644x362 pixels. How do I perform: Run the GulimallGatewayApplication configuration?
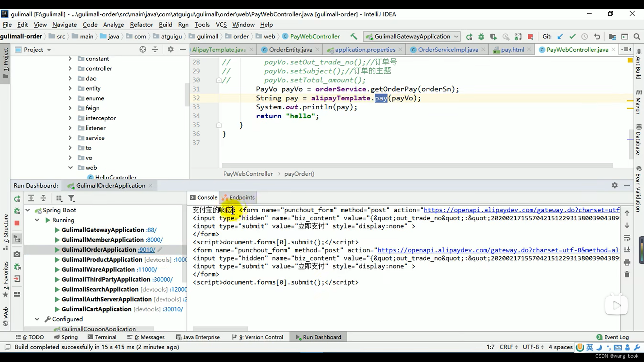click(x=469, y=37)
